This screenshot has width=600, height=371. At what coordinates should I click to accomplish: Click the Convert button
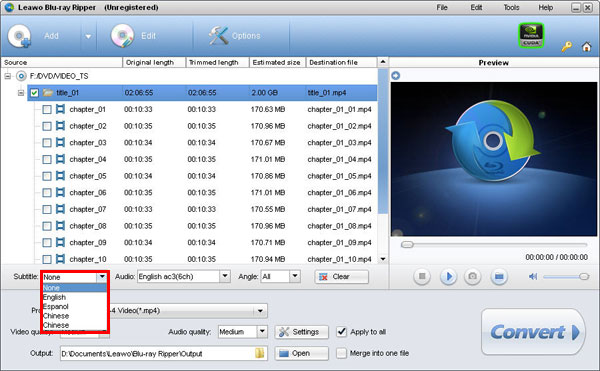533,332
